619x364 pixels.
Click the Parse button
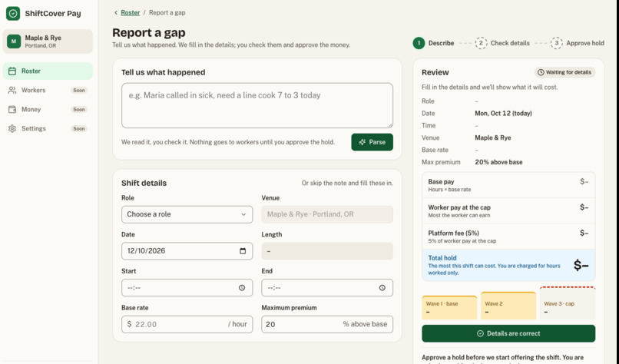(x=372, y=142)
